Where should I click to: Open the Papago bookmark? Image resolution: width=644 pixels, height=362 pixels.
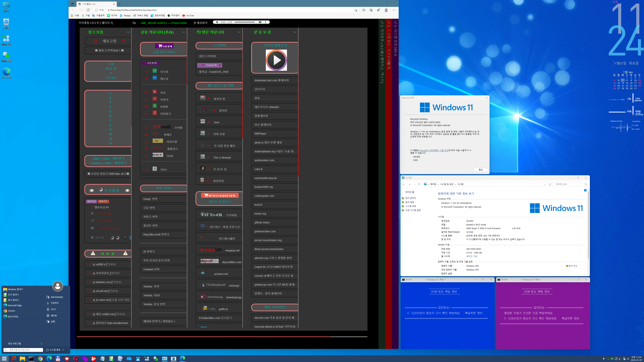(125, 15)
